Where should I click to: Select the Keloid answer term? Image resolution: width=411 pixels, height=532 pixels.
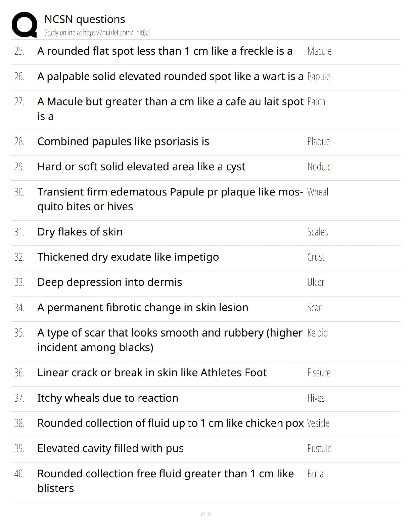[x=317, y=333]
